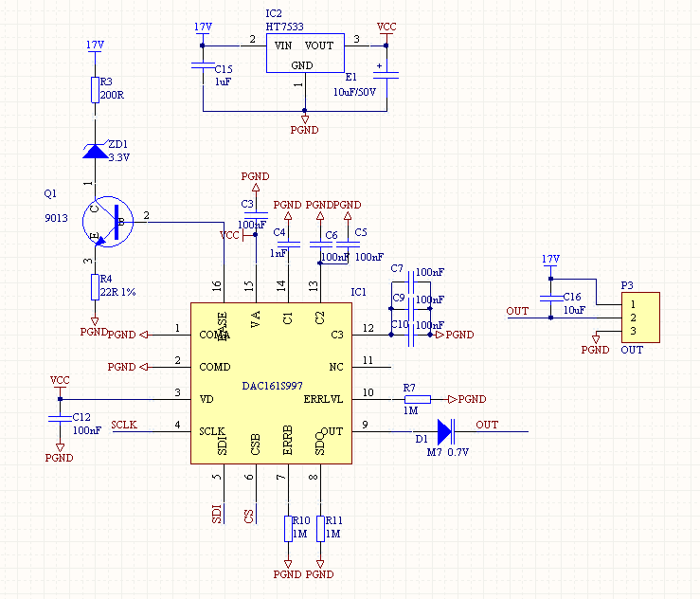Select the D1 M7 diode symbol
Screen dimensions: 700x599
pyautogui.click(x=445, y=431)
